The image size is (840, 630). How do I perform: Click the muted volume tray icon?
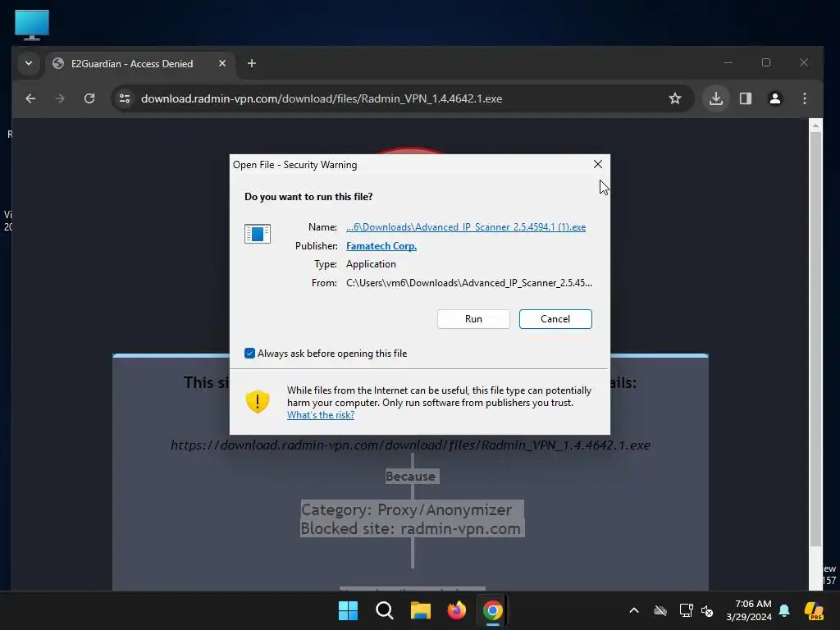pyautogui.click(x=707, y=610)
